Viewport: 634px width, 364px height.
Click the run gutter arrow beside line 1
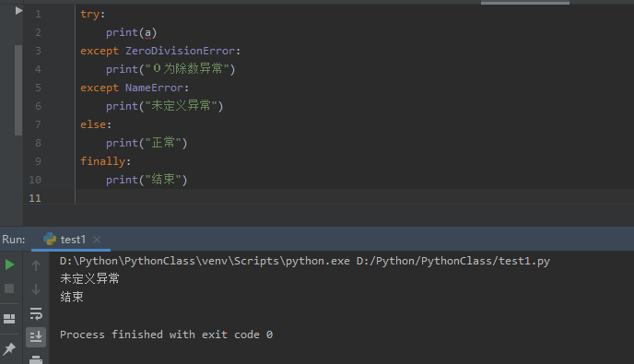tap(18, 11)
